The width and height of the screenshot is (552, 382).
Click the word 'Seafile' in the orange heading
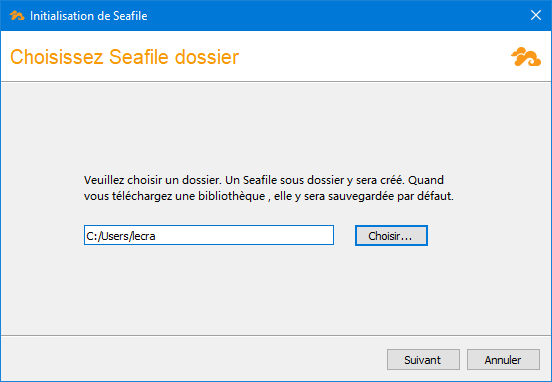point(139,57)
